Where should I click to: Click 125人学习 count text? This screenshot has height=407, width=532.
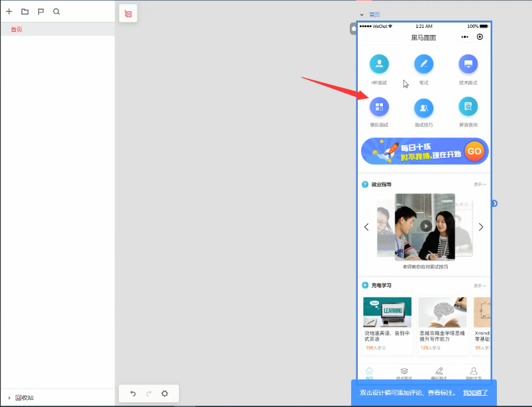pos(430,347)
